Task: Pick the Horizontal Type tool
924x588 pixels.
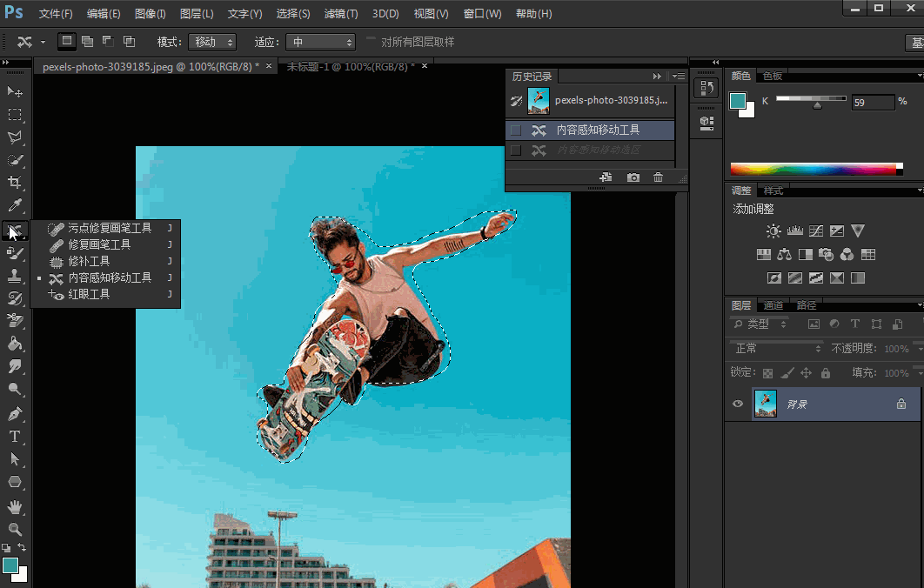Action: [x=15, y=436]
